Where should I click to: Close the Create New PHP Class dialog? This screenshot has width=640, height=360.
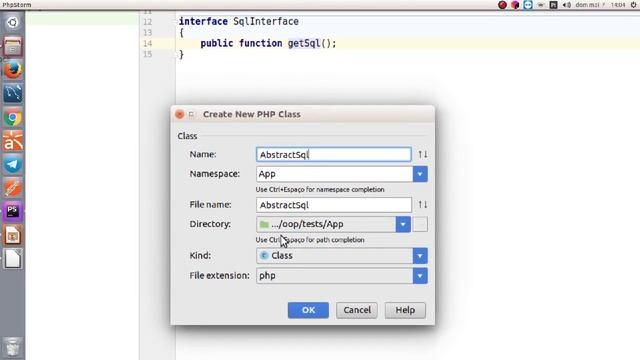pyautogui.click(x=179, y=114)
